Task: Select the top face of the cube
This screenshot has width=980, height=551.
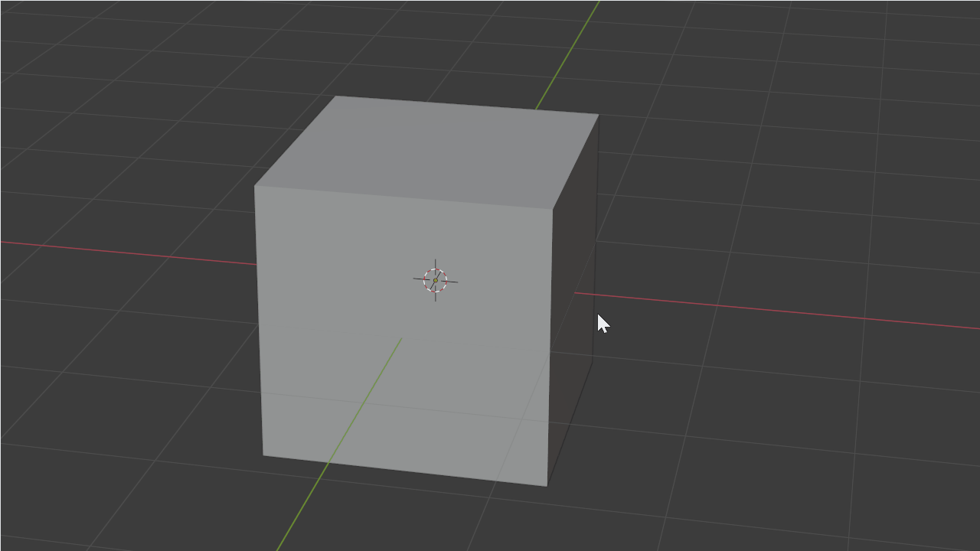Action: [429, 152]
